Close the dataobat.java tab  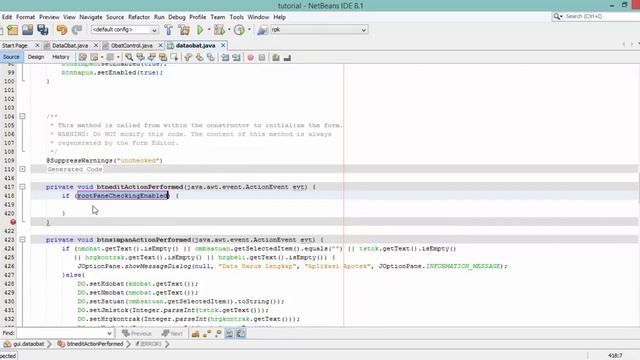click(x=223, y=45)
